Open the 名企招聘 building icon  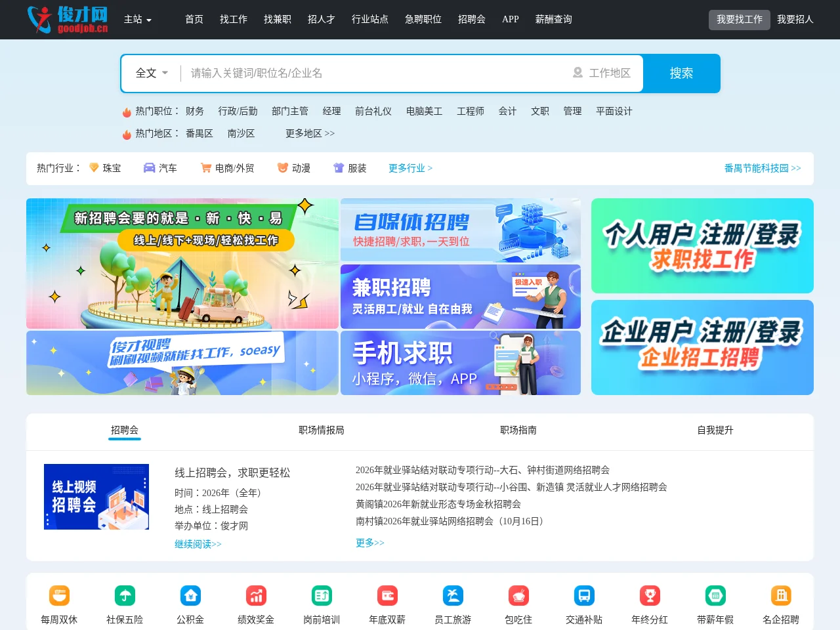click(x=781, y=596)
